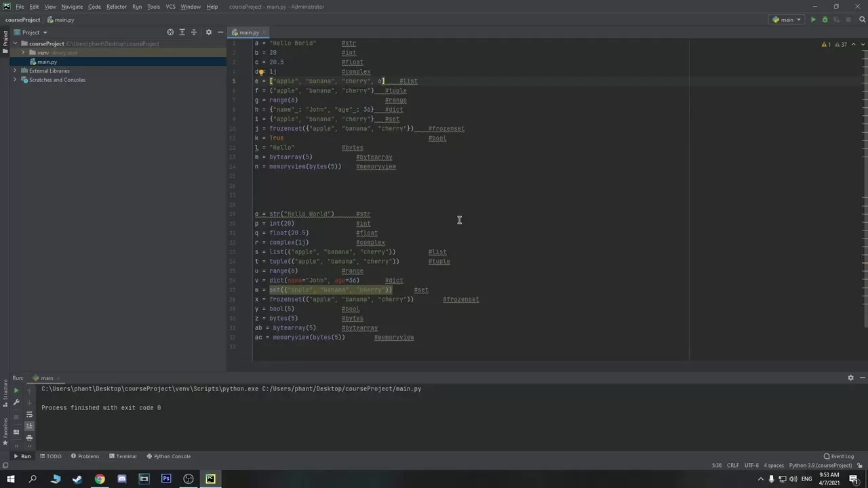The image size is (868, 488).
Task: Expand the External Libraries node
Action: 15,70
